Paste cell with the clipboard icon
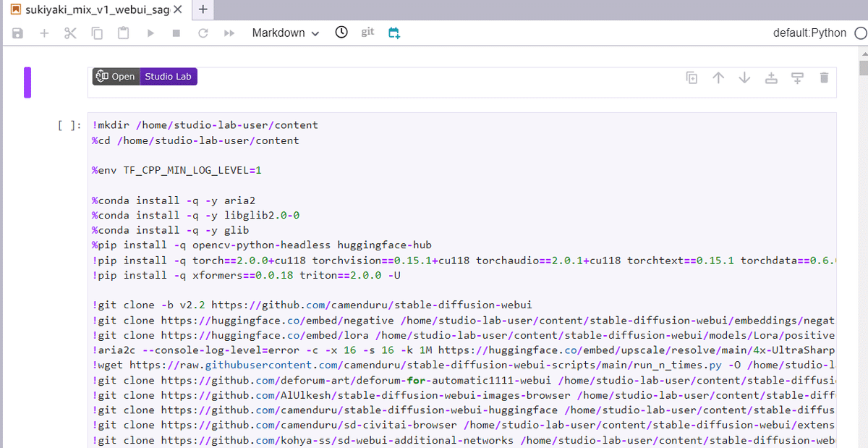Image resolution: width=868 pixels, height=448 pixels. pyautogui.click(x=124, y=33)
